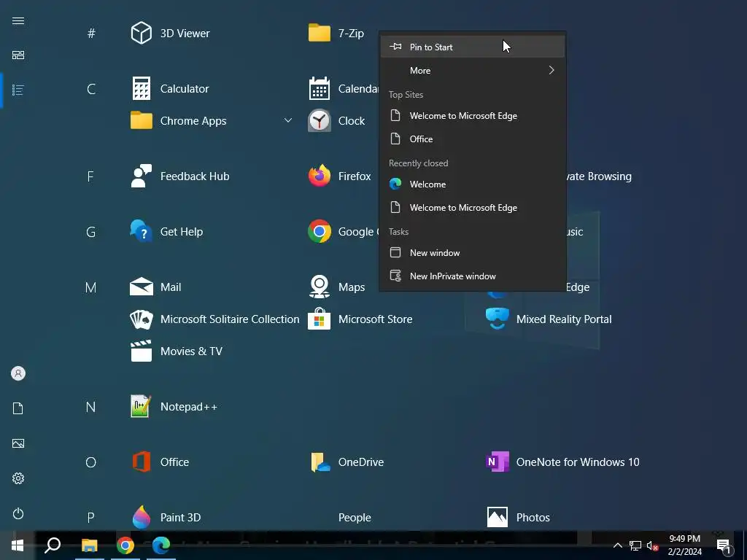Open the OneDrive icon

[320, 462]
